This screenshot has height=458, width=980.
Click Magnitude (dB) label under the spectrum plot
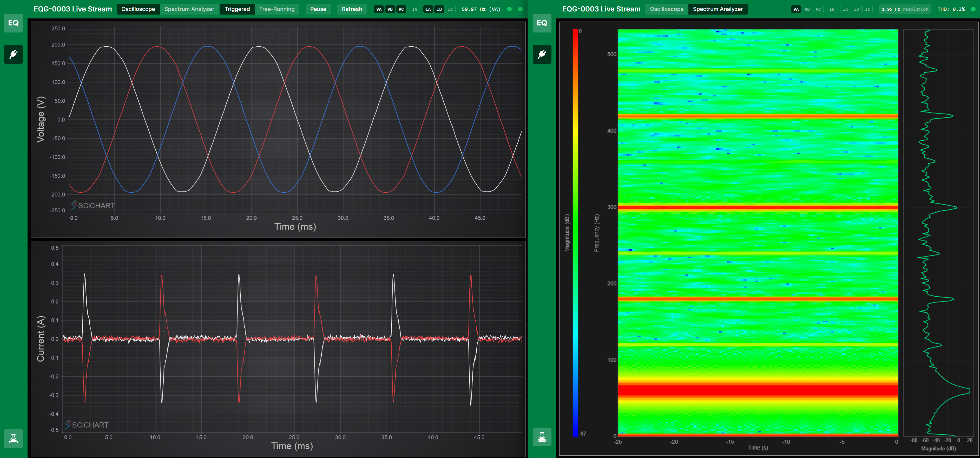(938, 448)
